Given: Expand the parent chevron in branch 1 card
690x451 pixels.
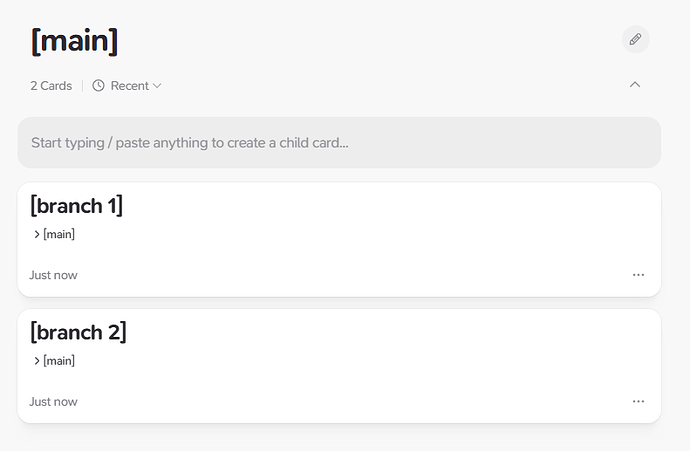Looking at the screenshot, I should point(37,235).
